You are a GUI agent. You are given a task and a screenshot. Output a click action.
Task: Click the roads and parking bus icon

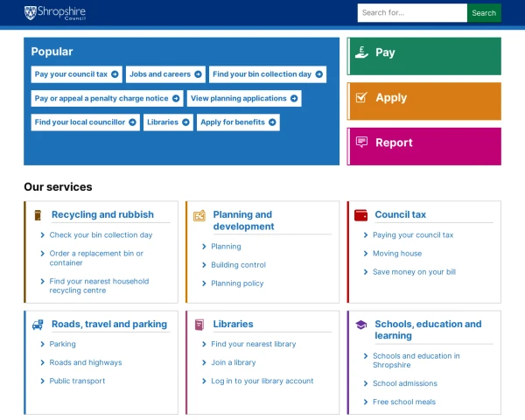[38, 325]
